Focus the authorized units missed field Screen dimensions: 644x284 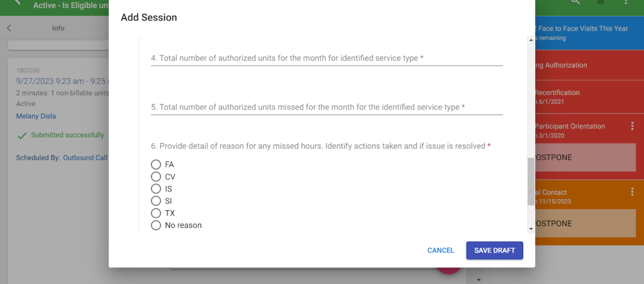[326, 108]
